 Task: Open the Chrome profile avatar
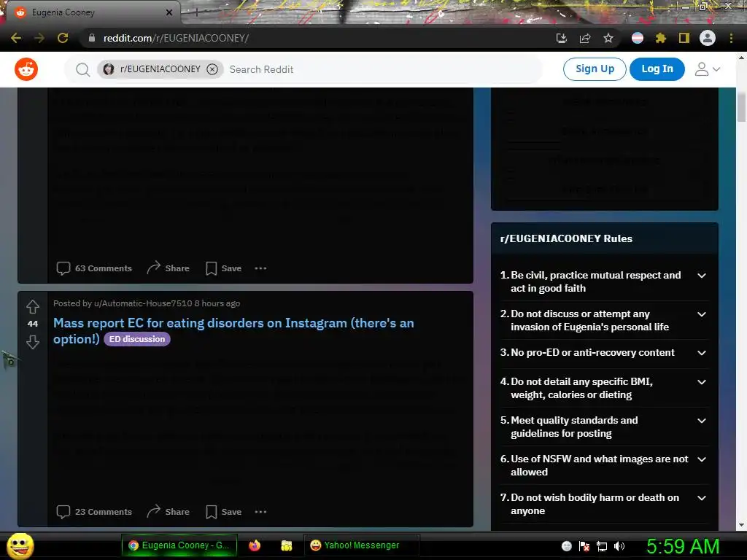point(708,38)
